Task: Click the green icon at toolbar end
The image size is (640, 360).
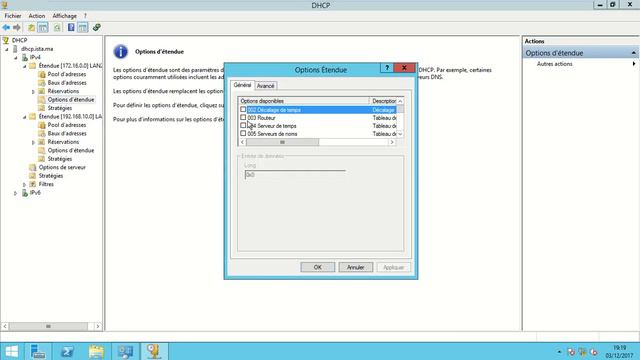Action: (x=97, y=27)
